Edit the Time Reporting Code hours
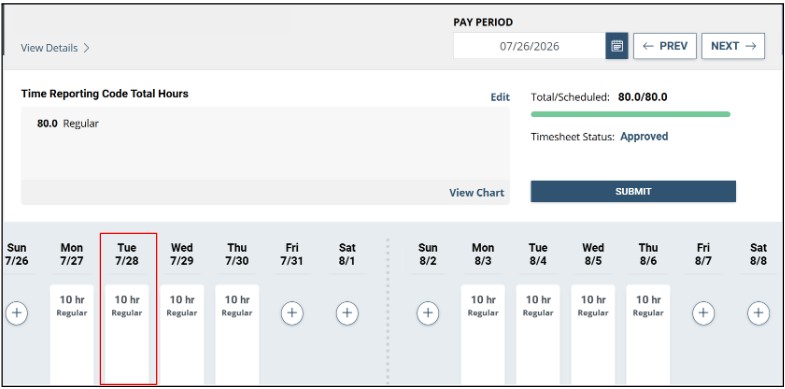The image size is (785, 389). [500, 97]
